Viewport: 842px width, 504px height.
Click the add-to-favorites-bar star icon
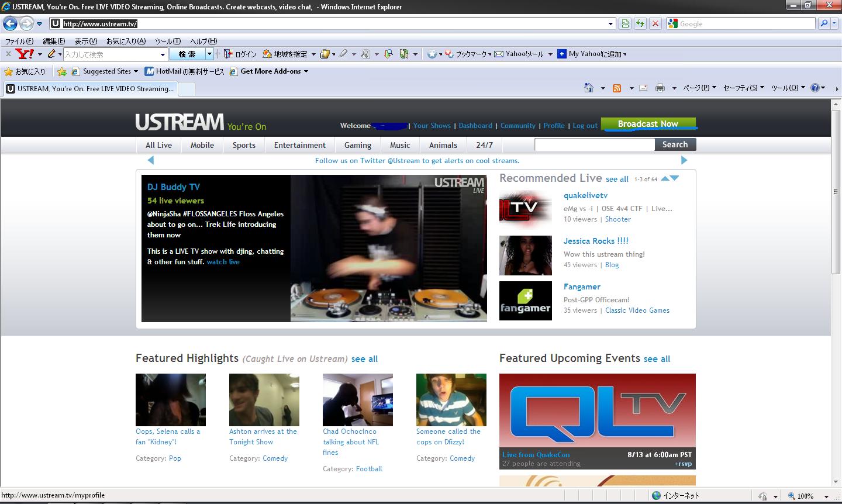pyautogui.click(x=62, y=71)
